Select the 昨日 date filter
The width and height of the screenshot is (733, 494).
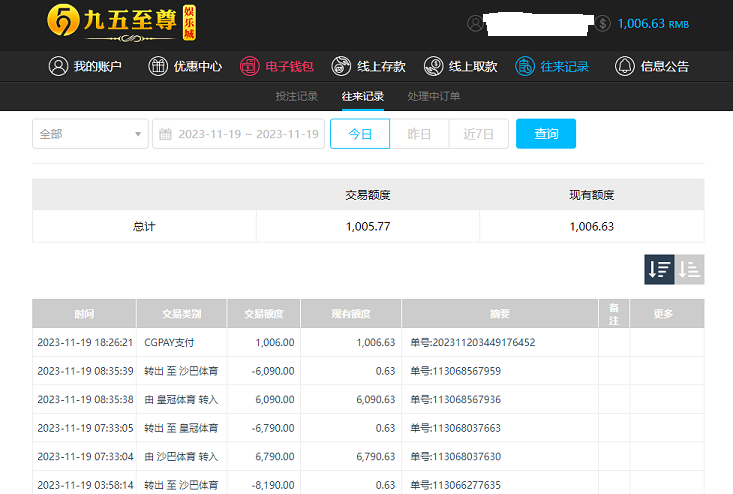click(x=419, y=134)
